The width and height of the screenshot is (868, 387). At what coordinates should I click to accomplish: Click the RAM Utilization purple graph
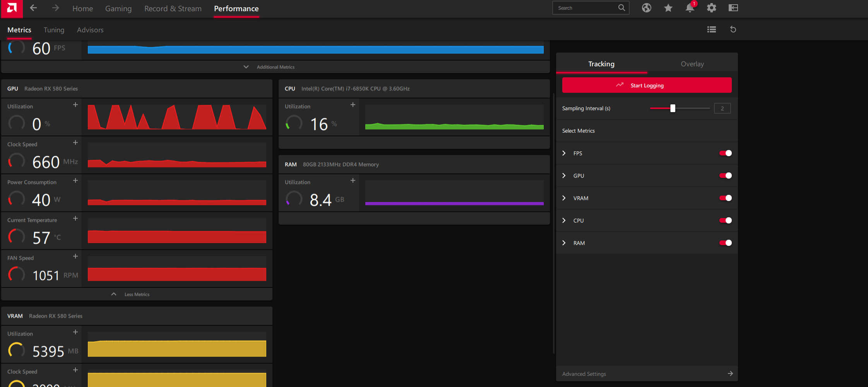(454, 193)
